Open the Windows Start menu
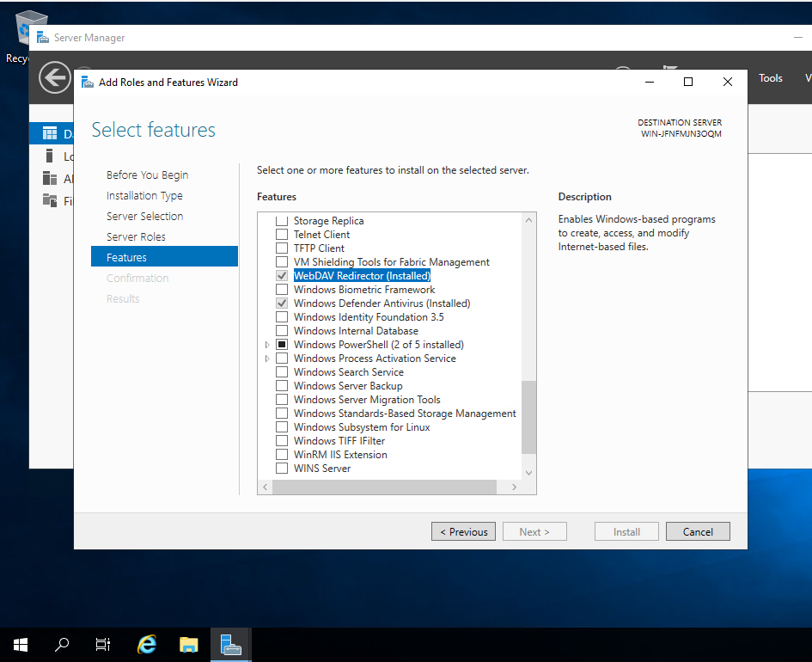The image size is (812, 662). click(21, 645)
